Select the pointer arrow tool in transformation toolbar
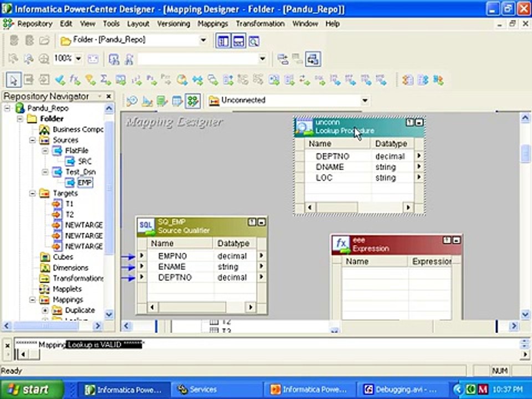532x399 pixels. point(13,80)
